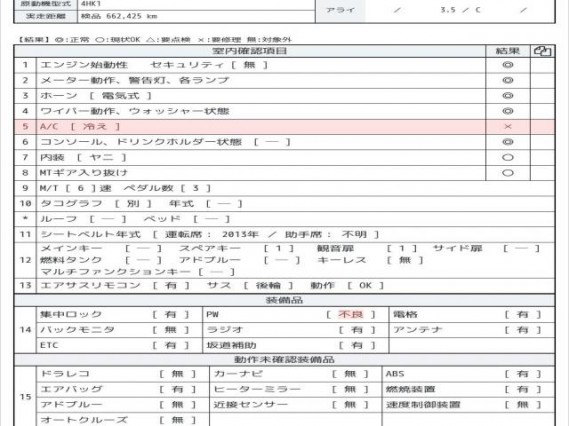Click the シートベルト年式 row text
The image size is (569, 426).
pos(90,234)
